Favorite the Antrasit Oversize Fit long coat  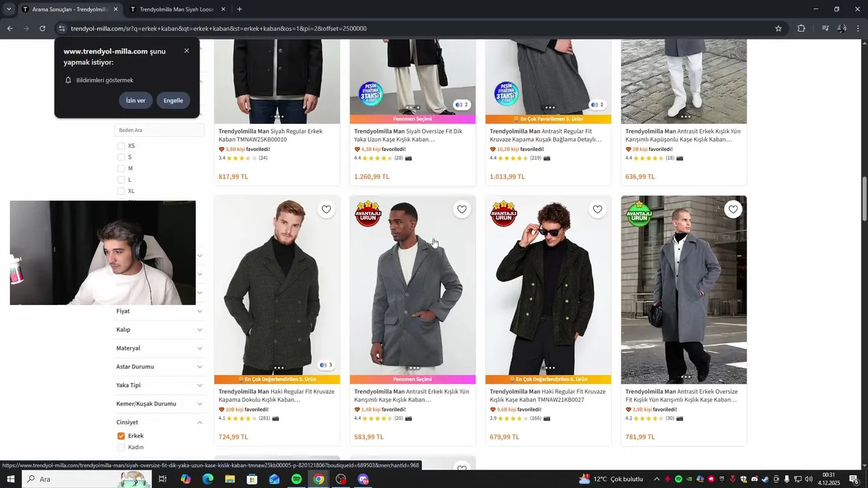coord(733,209)
